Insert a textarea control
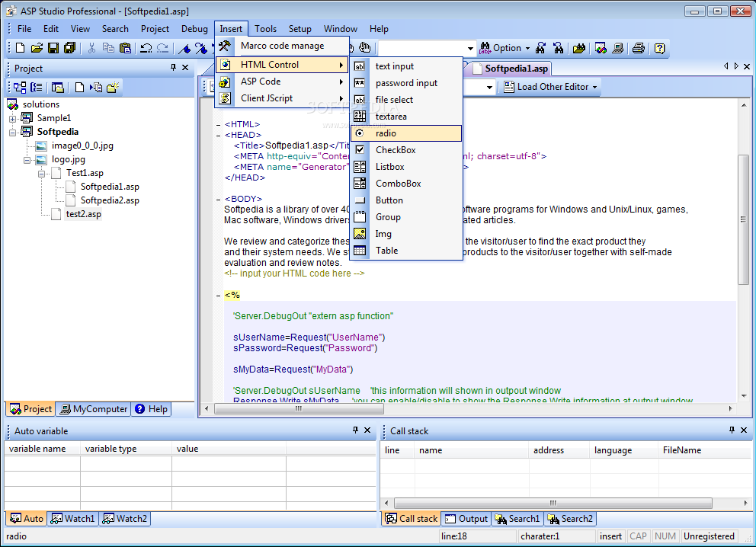Viewport: 756px width, 547px height. click(406, 117)
